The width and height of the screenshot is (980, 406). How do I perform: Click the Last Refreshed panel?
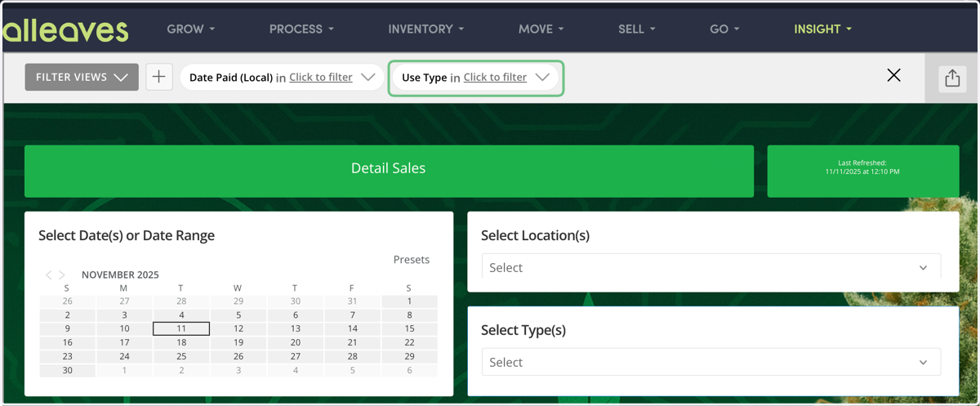coord(862,171)
